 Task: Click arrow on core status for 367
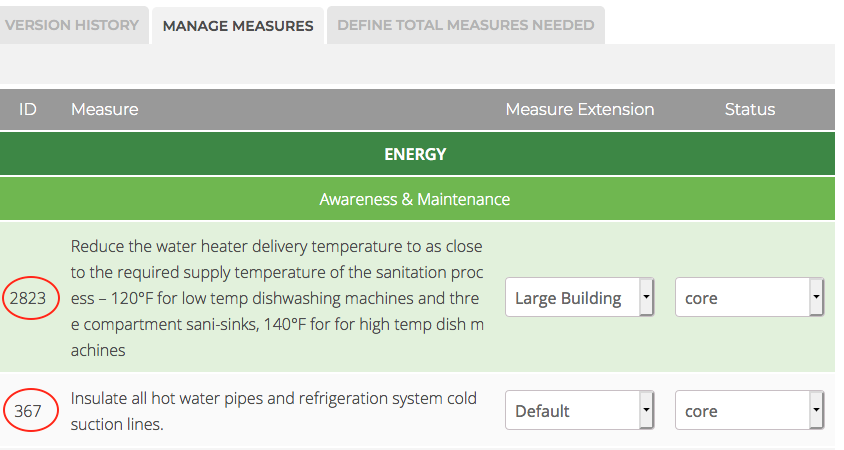click(x=816, y=410)
